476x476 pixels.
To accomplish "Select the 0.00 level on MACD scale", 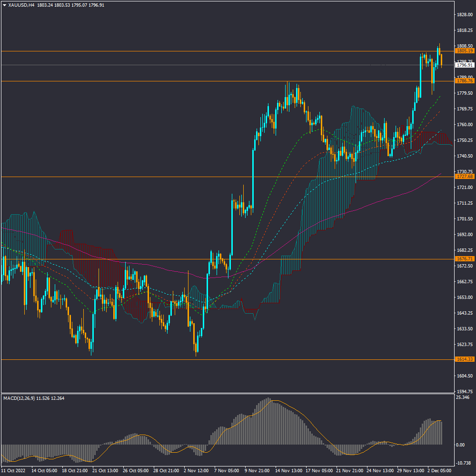I will [x=460, y=445].
